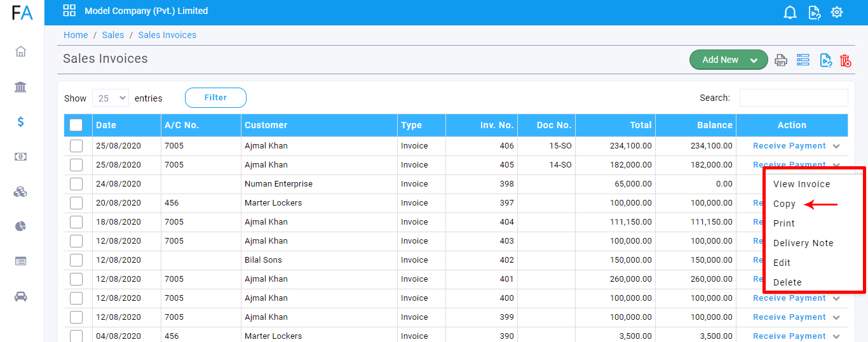
Task: Print the sales invoices list
Action: (781, 60)
